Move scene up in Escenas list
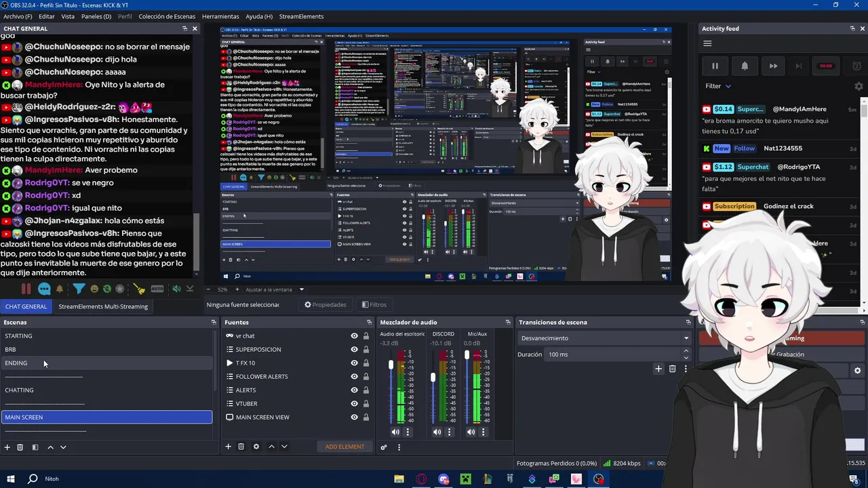 coord(50,447)
